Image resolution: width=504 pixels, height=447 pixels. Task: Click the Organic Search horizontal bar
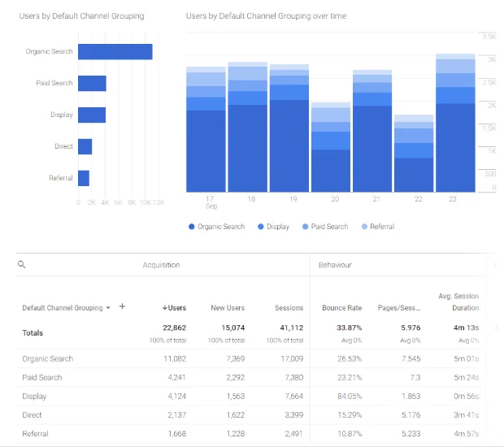[x=115, y=51]
